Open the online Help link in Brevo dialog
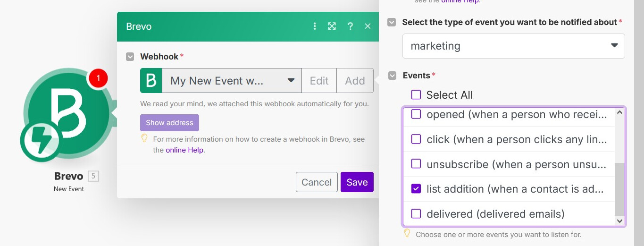This screenshot has width=644, height=246. tap(184, 150)
